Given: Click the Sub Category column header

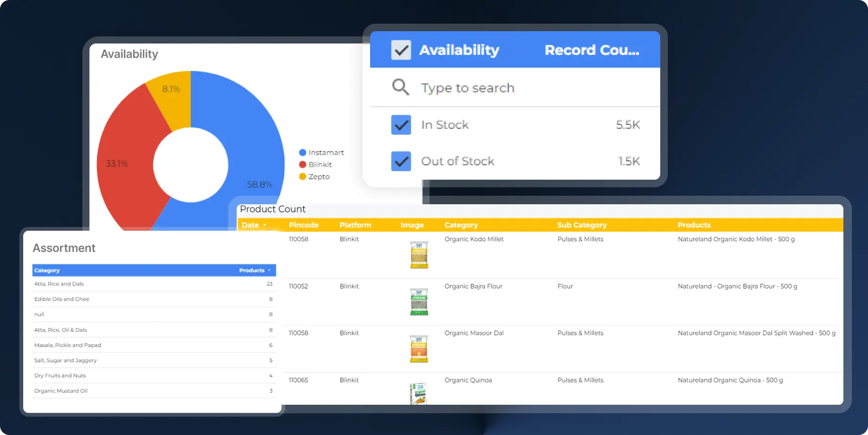Looking at the screenshot, I should (x=582, y=225).
